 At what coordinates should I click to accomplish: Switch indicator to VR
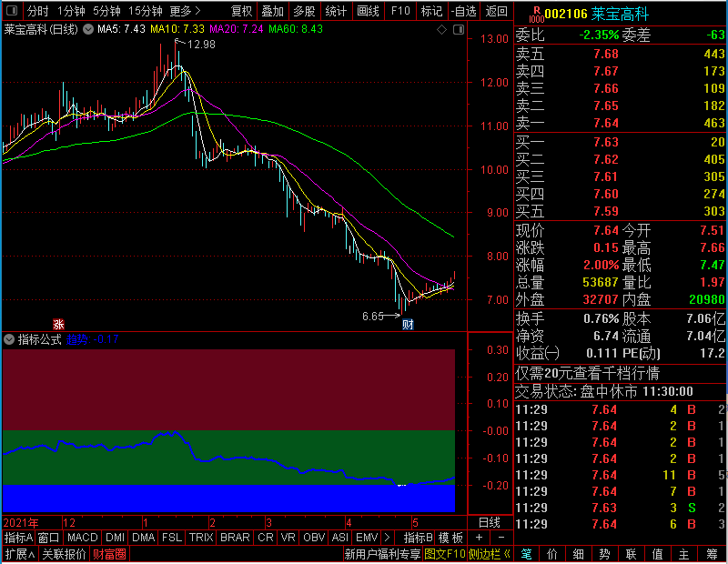coord(288,538)
